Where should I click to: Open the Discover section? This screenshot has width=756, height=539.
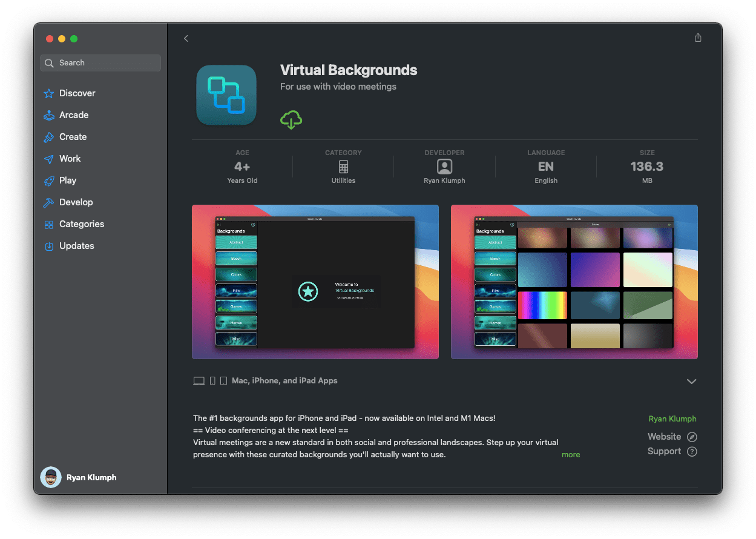pyautogui.click(x=76, y=93)
